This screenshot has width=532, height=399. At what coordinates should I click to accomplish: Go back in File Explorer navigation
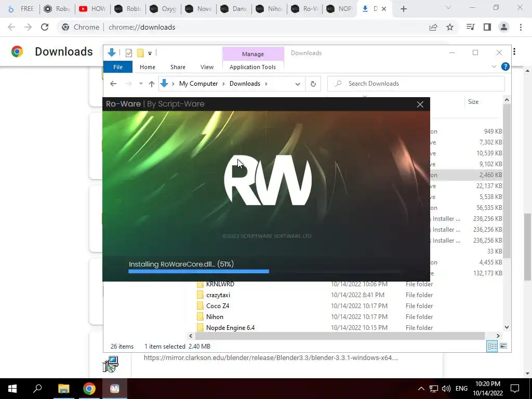[113, 84]
